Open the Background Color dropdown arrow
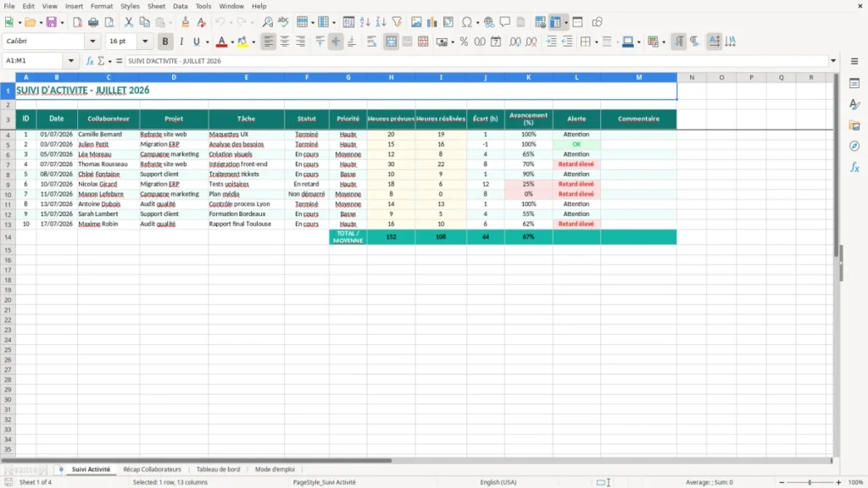Screen dimensions: 868x488 coord(253,42)
